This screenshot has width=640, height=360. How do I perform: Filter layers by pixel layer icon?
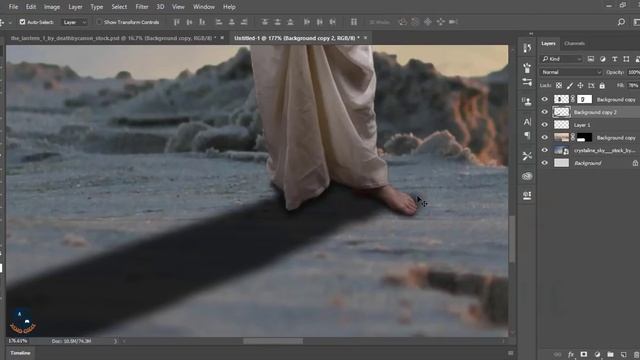[591, 59]
